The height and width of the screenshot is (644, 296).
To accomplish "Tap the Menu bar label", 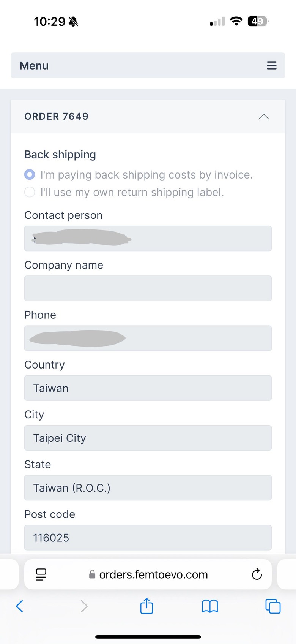I will tap(34, 66).
